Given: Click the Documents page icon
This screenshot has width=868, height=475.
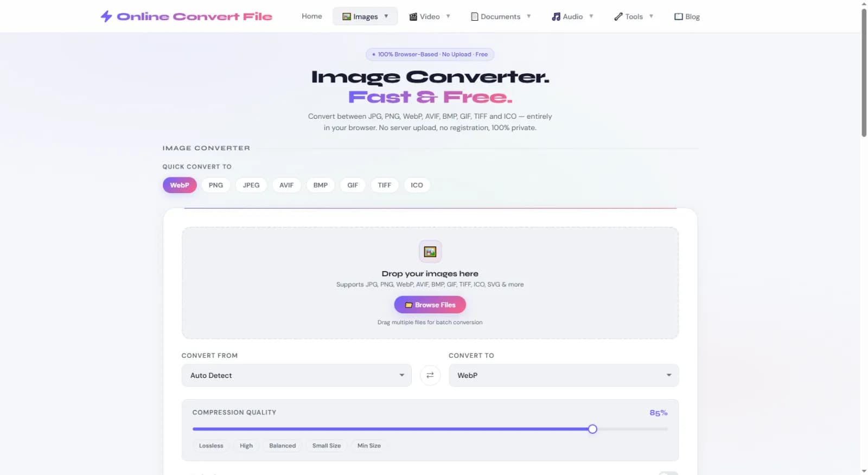Looking at the screenshot, I should coord(475,17).
